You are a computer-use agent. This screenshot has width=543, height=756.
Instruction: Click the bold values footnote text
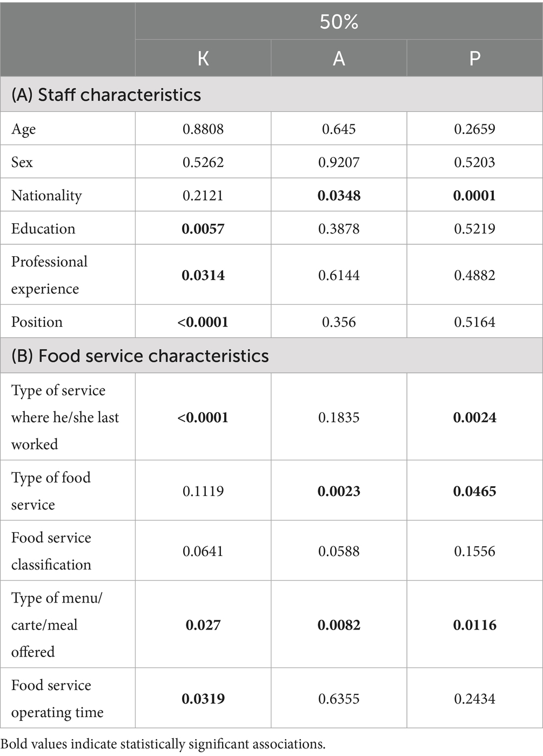pos(163,744)
